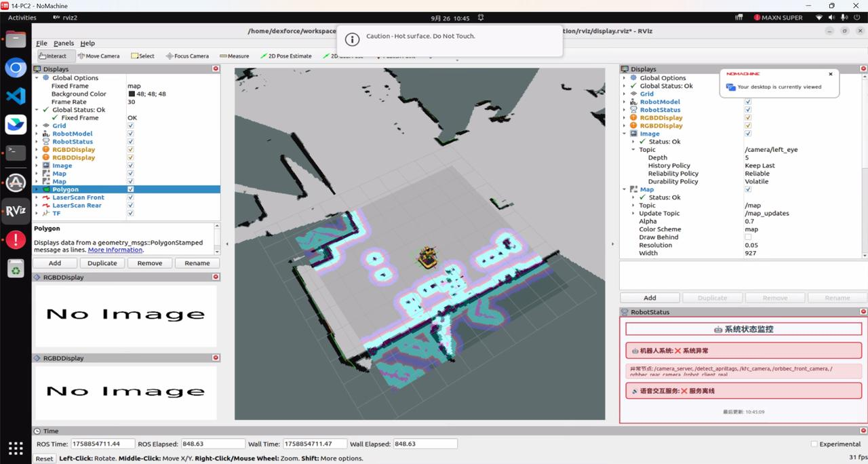Expand RobotModel in left Displays panel
Viewport: 868px width, 464px height.
click(x=37, y=134)
